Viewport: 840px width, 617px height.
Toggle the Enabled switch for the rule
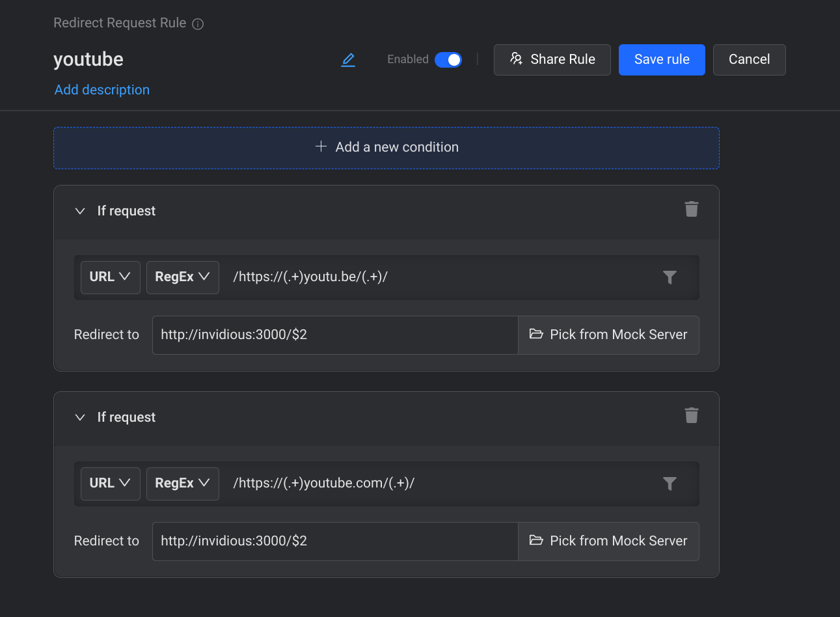(448, 60)
